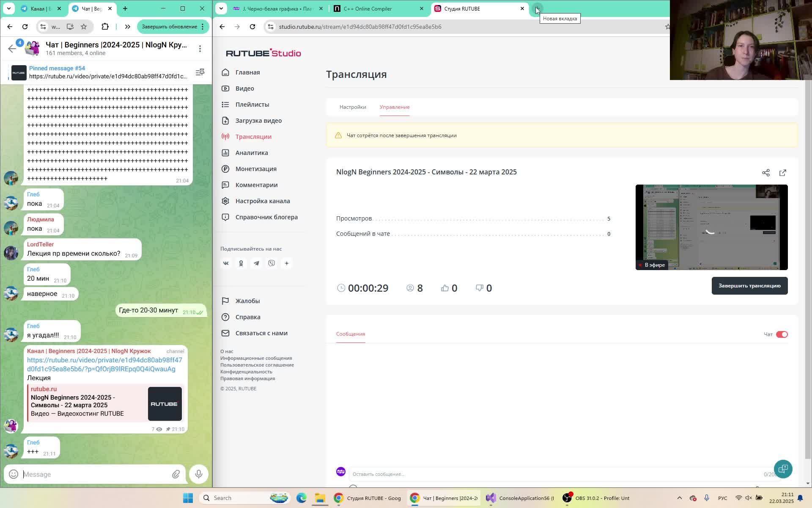Click the attach file paperclip icon
The image size is (812, 508).
[x=176, y=474]
